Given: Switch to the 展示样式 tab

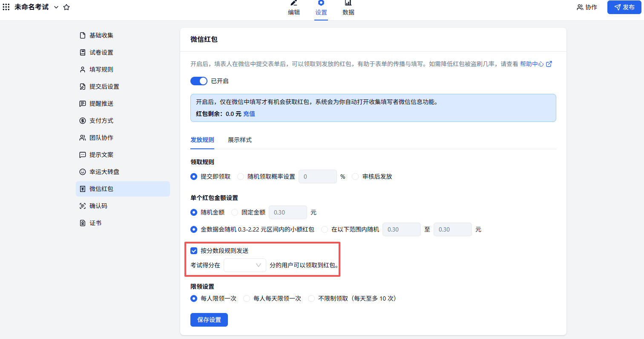Looking at the screenshot, I should point(240,140).
